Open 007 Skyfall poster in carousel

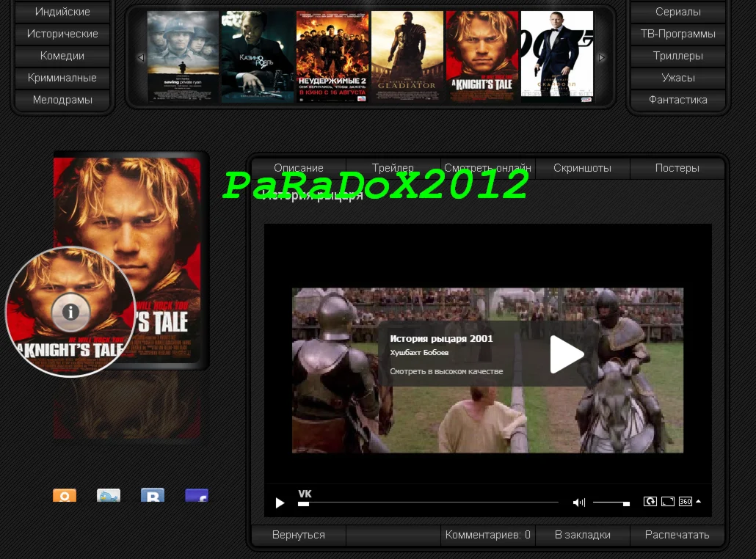tap(557, 56)
